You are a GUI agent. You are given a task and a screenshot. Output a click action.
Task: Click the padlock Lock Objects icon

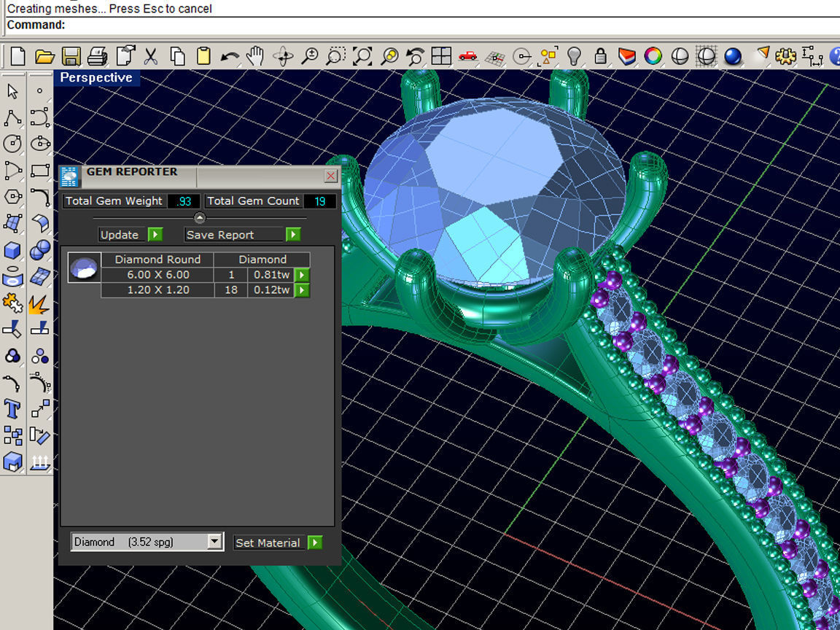point(600,55)
